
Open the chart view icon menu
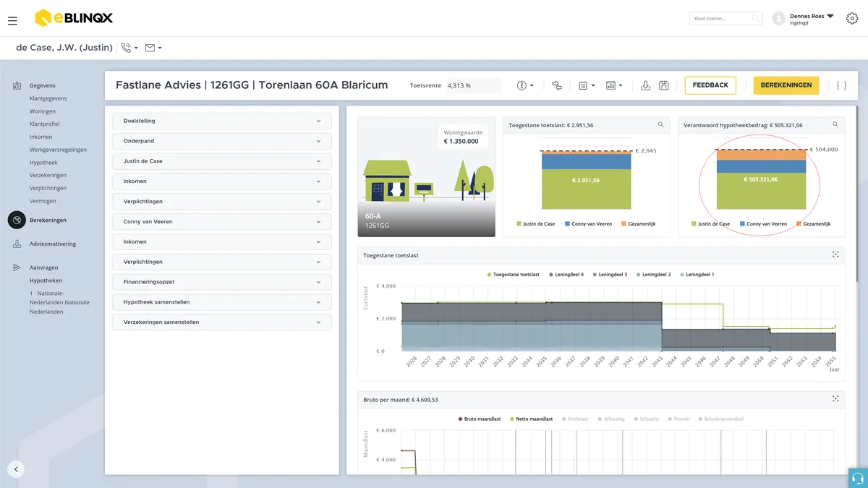pyautogui.click(x=614, y=85)
